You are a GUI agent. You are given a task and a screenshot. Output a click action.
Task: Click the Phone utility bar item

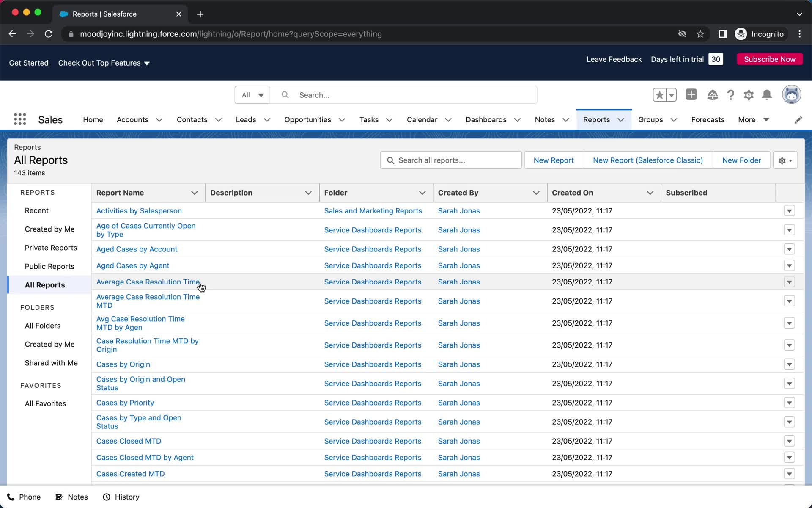coord(24,497)
